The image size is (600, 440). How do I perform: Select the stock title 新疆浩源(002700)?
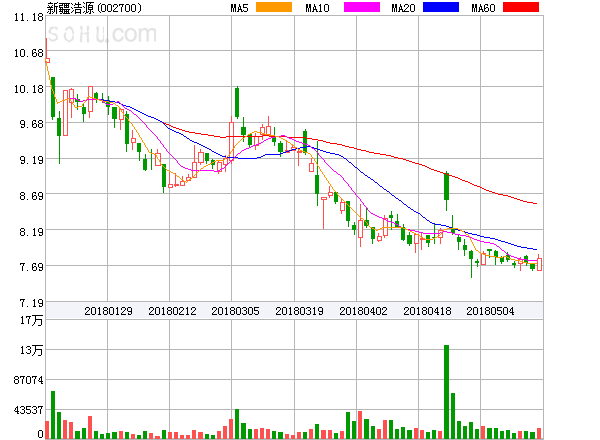click(x=94, y=8)
